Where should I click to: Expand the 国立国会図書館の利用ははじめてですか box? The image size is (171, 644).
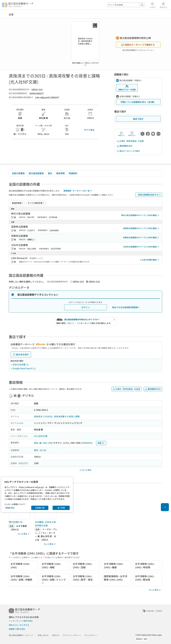(85, 321)
